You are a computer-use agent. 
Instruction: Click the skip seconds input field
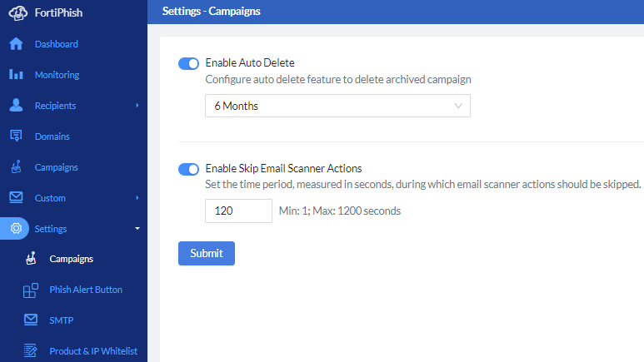[x=238, y=211]
